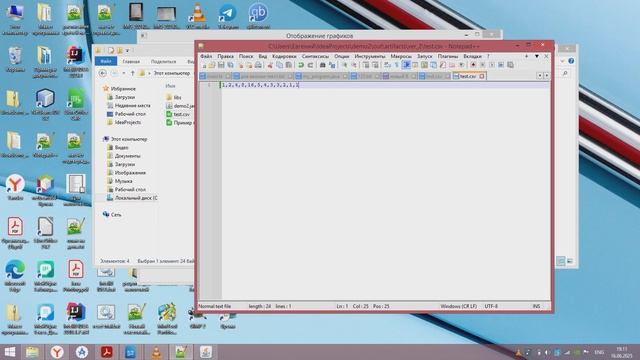The image size is (640, 360).
Task: Click into the line 1 number text
Action: click(x=209, y=85)
